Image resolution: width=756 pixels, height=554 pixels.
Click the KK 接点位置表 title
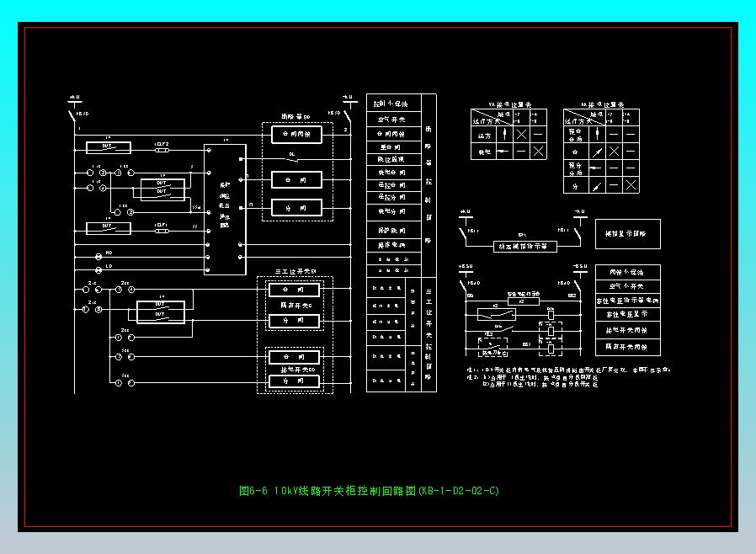(x=602, y=104)
